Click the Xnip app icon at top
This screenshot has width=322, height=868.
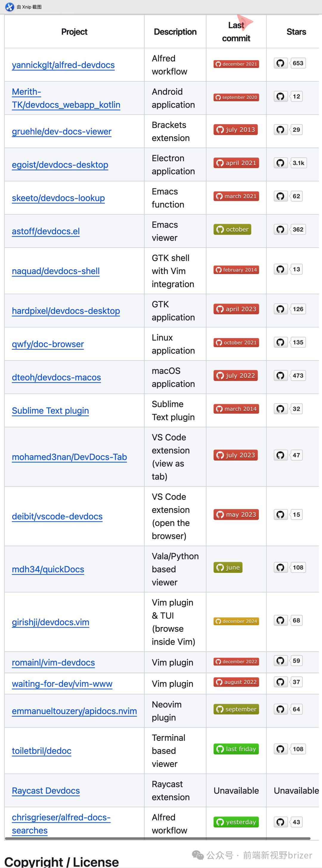pyautogui.click(x=10, y=7)
